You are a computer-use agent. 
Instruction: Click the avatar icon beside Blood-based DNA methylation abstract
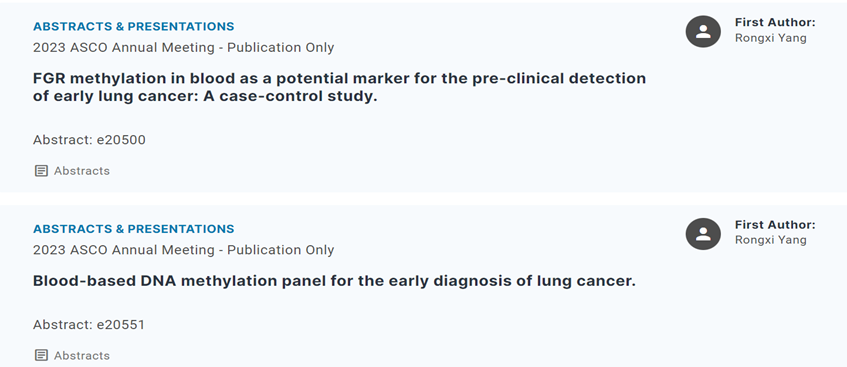tap(703, 233)
